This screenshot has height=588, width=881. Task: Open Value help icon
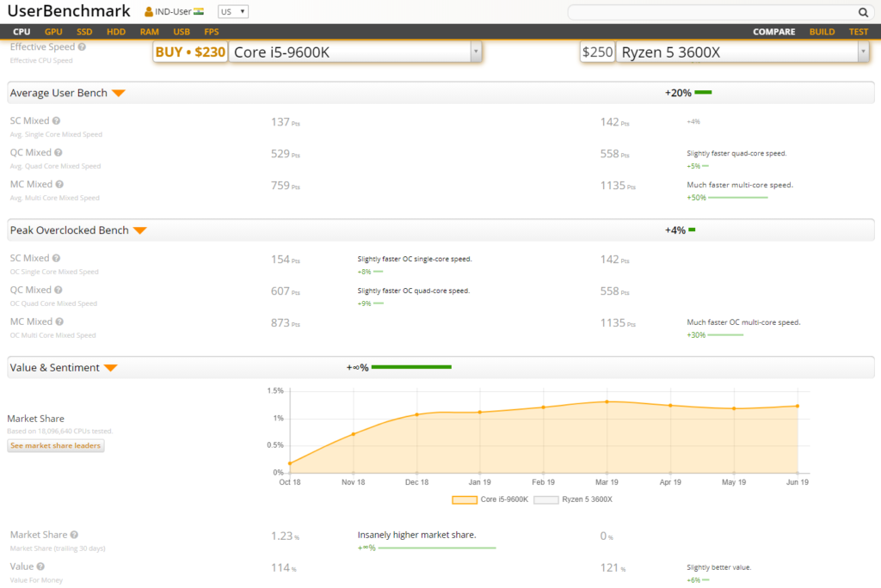(40, 567)
